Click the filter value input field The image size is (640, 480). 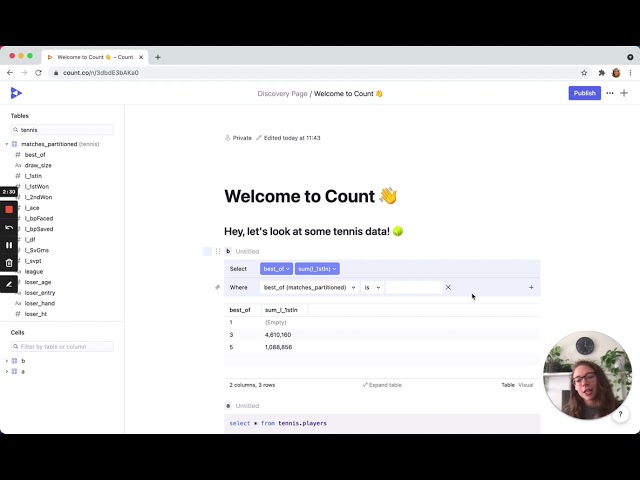click(x=414, y=287)
